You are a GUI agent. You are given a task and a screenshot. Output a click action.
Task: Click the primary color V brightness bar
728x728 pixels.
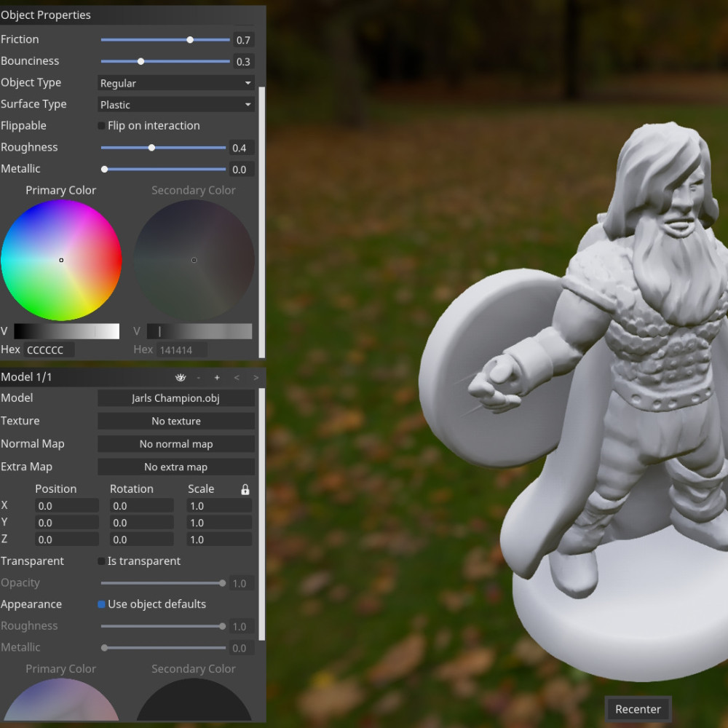tap(67, 331)
